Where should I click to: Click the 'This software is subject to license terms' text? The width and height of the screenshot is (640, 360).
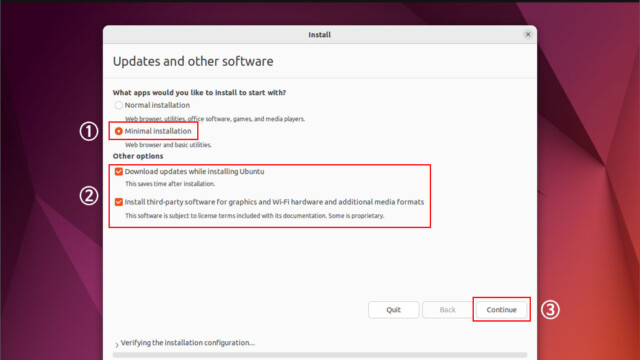[x=254, y=216]
